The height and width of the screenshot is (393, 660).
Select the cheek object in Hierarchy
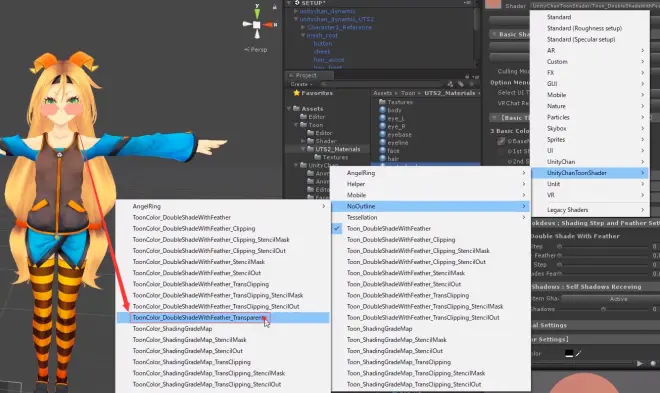click(322, 51)
